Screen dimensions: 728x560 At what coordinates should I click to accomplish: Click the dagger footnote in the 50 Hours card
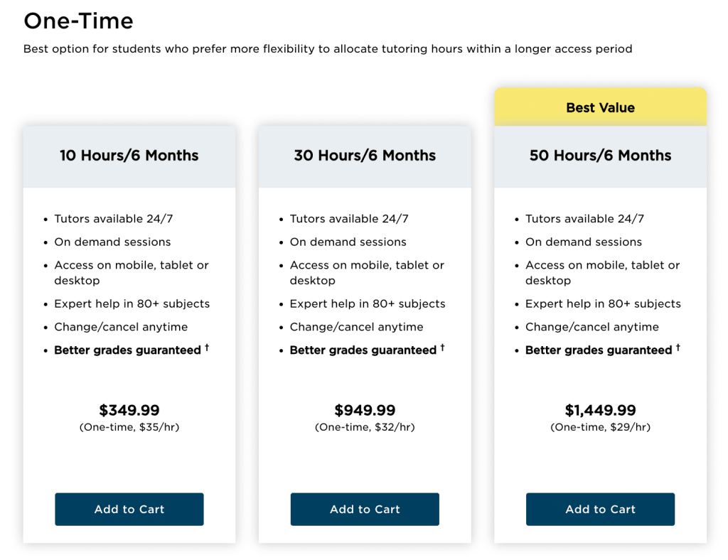[x=678, y=347]
